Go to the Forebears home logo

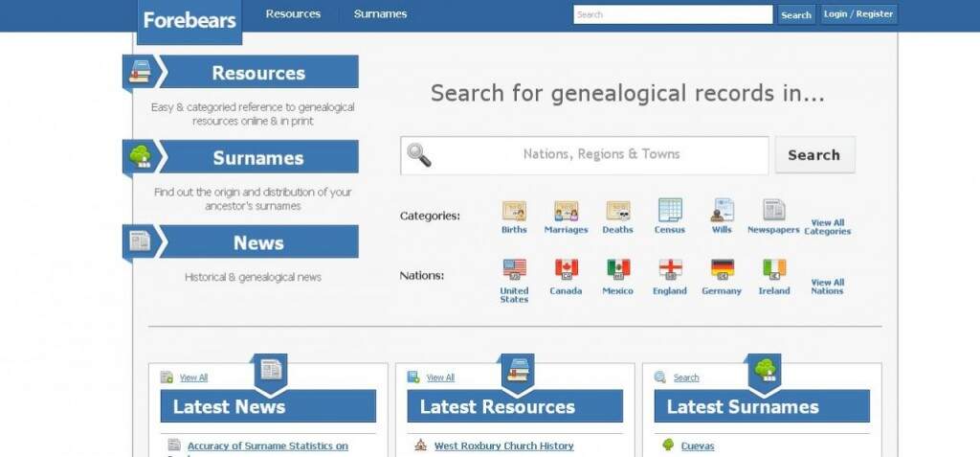[x=189, y=21]
